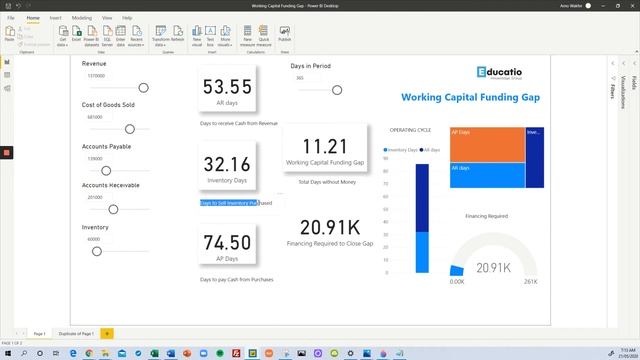This screenshot has width=640, height=360.
Task: Click the Save icon in title bar
Action: click(x=8, y=6)
